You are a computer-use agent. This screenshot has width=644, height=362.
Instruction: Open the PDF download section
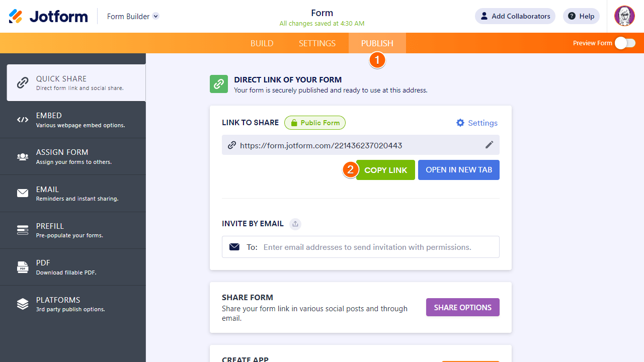pyautogui.click(x=73, y=267)
